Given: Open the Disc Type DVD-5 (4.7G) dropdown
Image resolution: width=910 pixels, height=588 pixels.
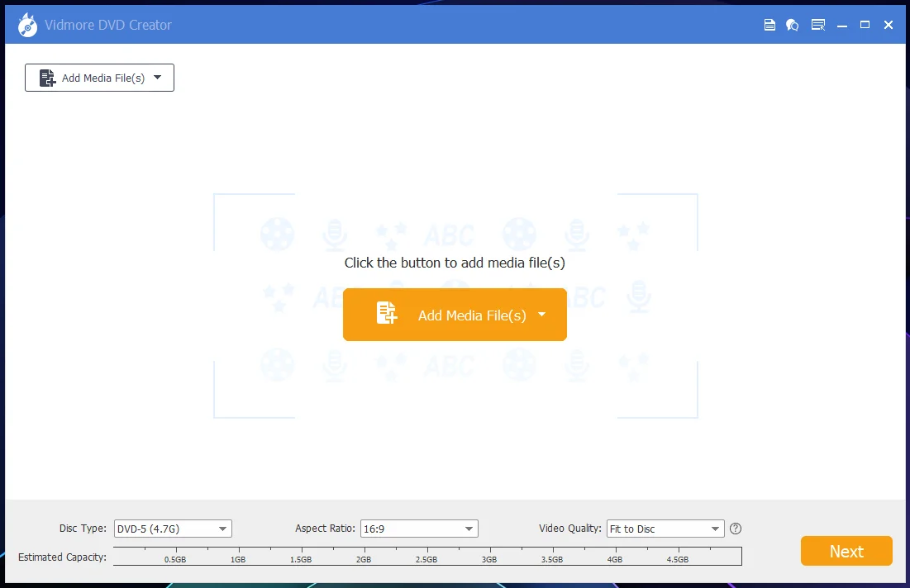Looking at the screenshot, I should tap(173, 529).
